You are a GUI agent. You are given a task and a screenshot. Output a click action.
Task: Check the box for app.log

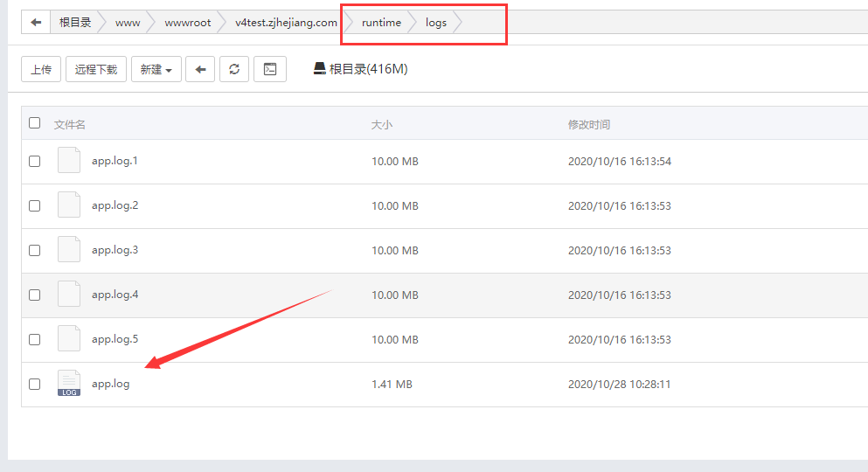click(35, 384)
